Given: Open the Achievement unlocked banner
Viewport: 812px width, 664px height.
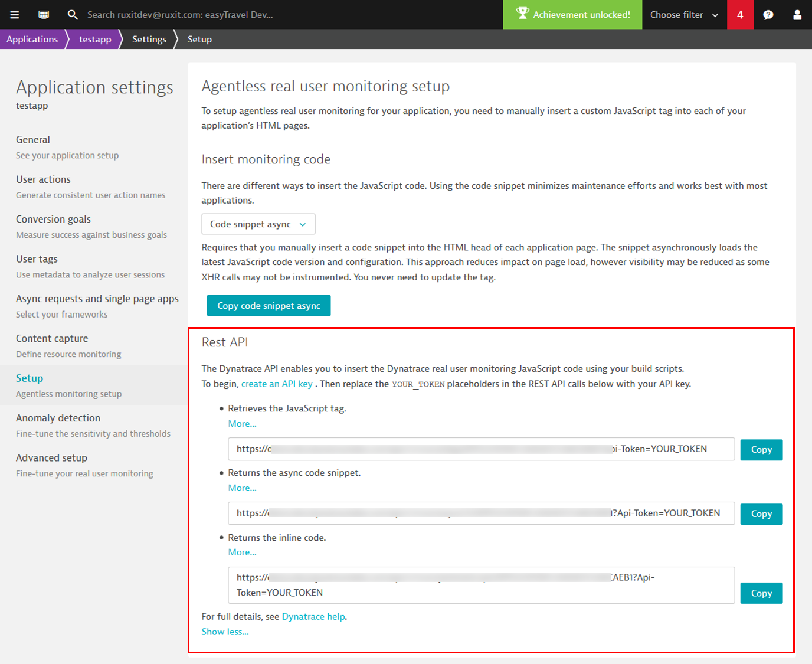Looking at the screenshot, I should 572,15.
